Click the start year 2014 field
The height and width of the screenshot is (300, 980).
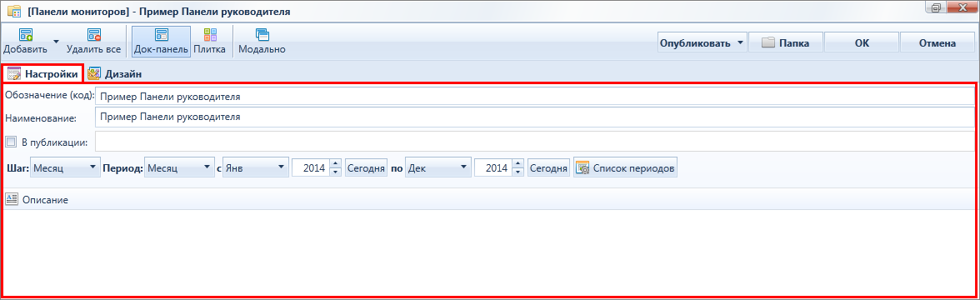312,167
